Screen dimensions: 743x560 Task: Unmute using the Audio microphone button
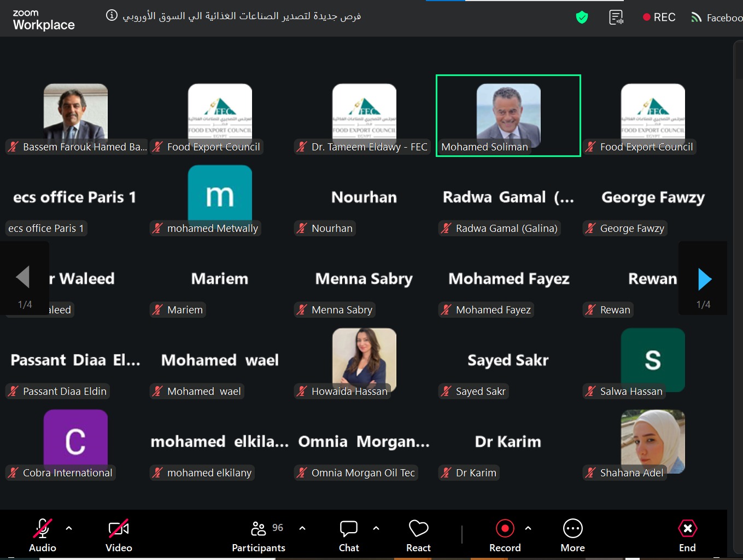43,535
